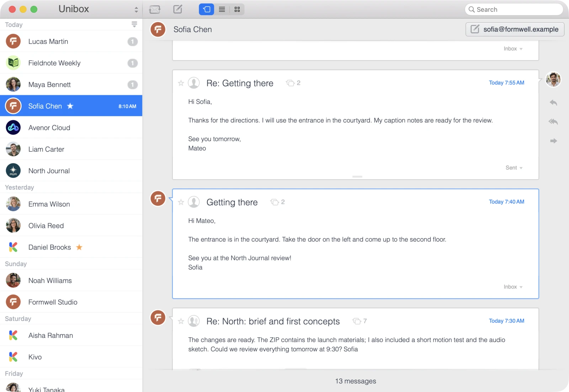Screen dimensions: 569x392
Task: Click Fieldnote Weekly book logo
Action: click(13, 63)
